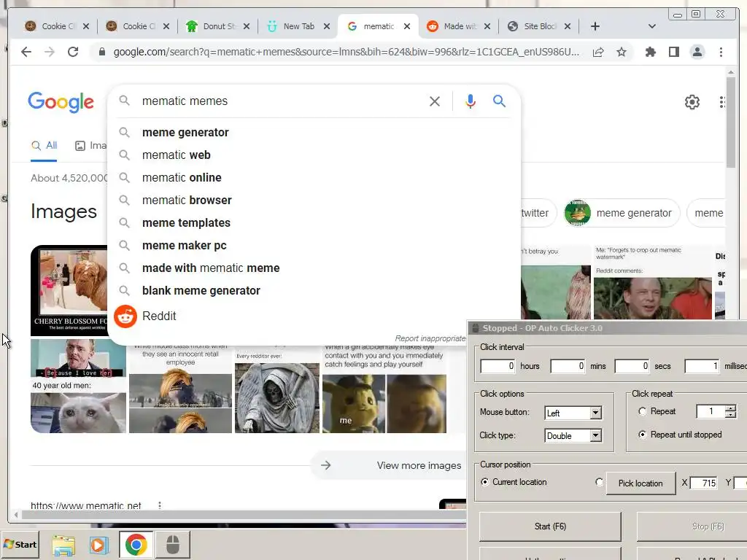Open the Click type dropdown
The width and height of the screenshot is (747, 560).
595,435
